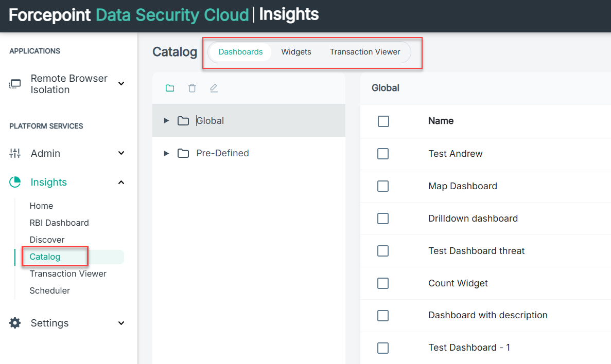
Task: Click the Global folder icon
Action: coord(183,121)
